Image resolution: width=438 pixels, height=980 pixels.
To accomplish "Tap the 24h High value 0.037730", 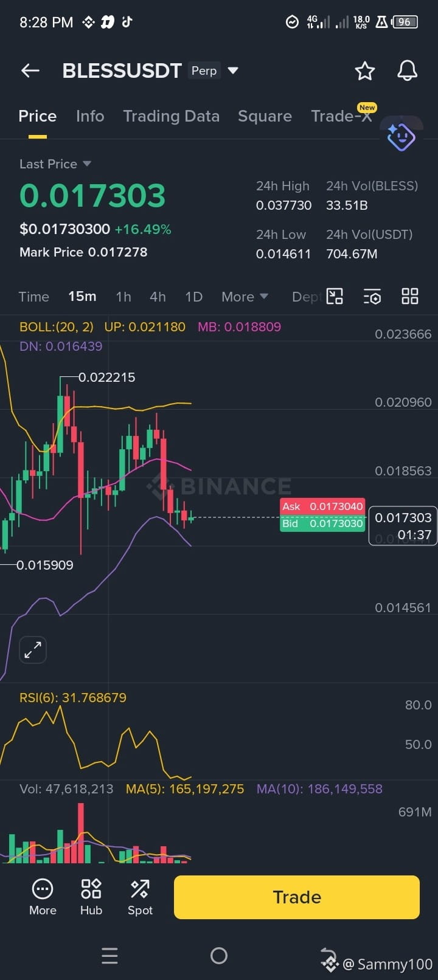I will (283, 205).
